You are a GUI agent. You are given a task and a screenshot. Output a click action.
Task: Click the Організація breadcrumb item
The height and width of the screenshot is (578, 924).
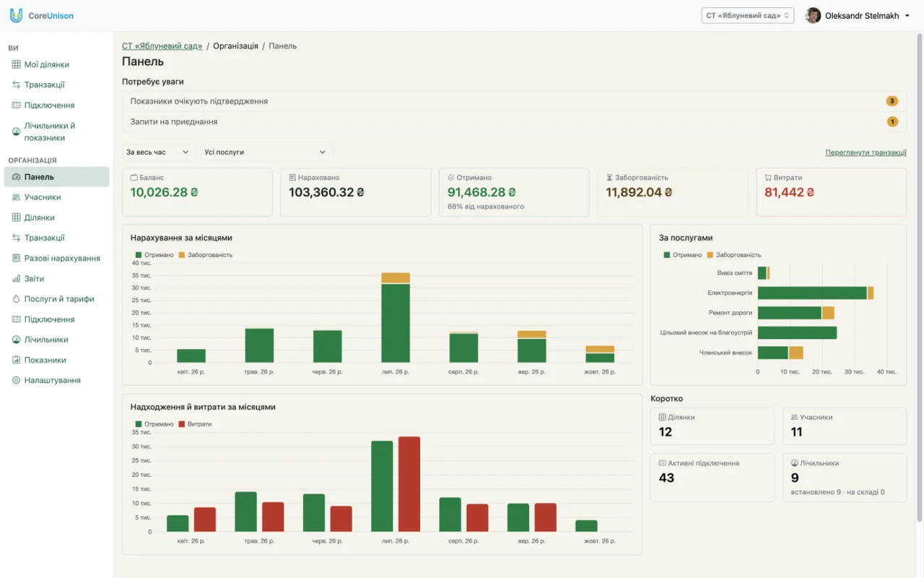tap(235, 46)
